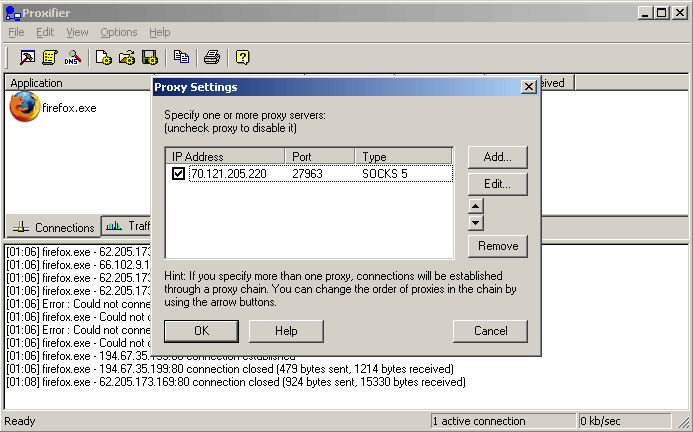This screenshot has width=693, height=432.
Task: Maximize the Proxifier window
Action: point(662,13)
